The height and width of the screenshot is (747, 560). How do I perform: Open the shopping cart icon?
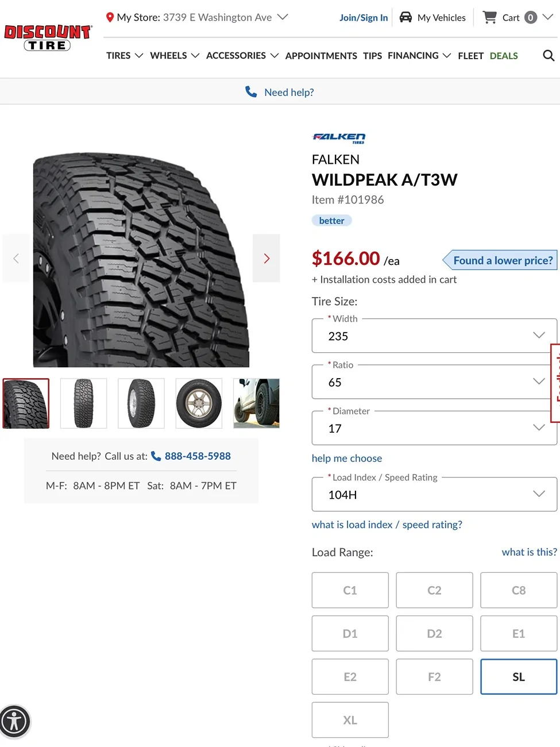pyautogui.click(x=489, y=17)
